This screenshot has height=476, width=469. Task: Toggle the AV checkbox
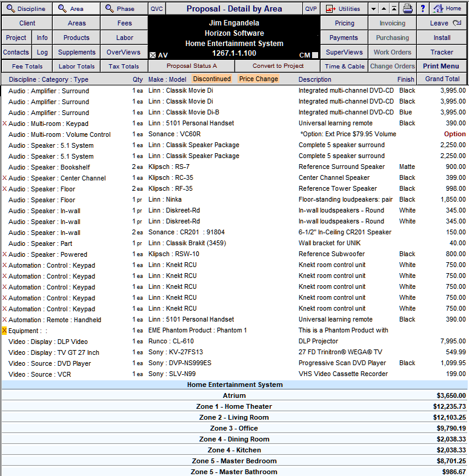coord(153,55)
